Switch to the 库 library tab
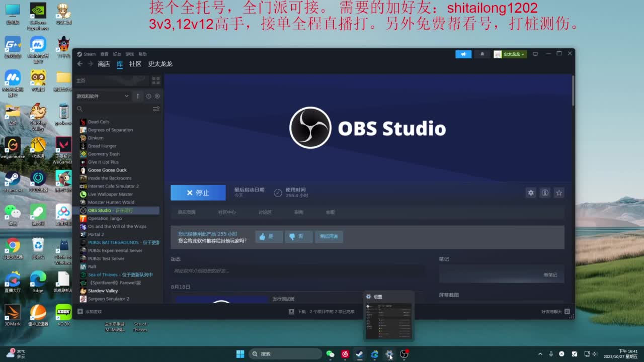This screenshot has height=362, width=644. pos(120,64)
